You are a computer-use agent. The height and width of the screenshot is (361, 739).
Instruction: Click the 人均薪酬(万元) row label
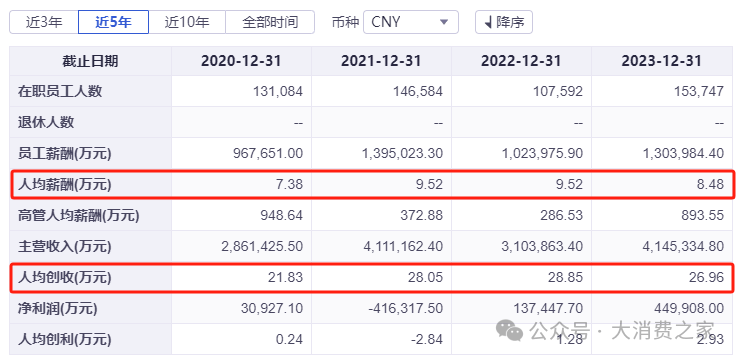pos(65,184)
